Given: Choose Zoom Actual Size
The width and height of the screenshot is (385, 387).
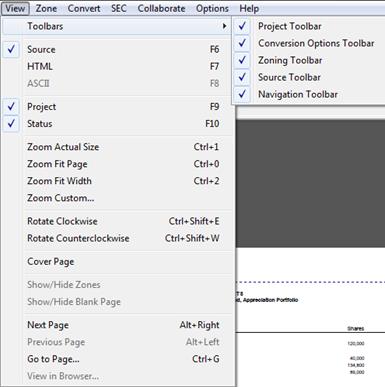Looking at the screenshot, I should [x=117, y=147].
